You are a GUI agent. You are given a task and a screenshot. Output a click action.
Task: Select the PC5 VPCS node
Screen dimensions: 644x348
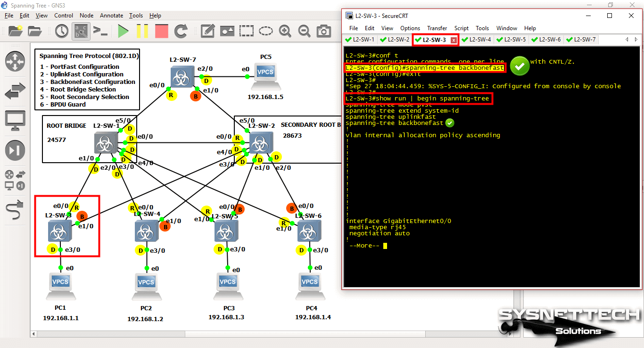[266, 76]
